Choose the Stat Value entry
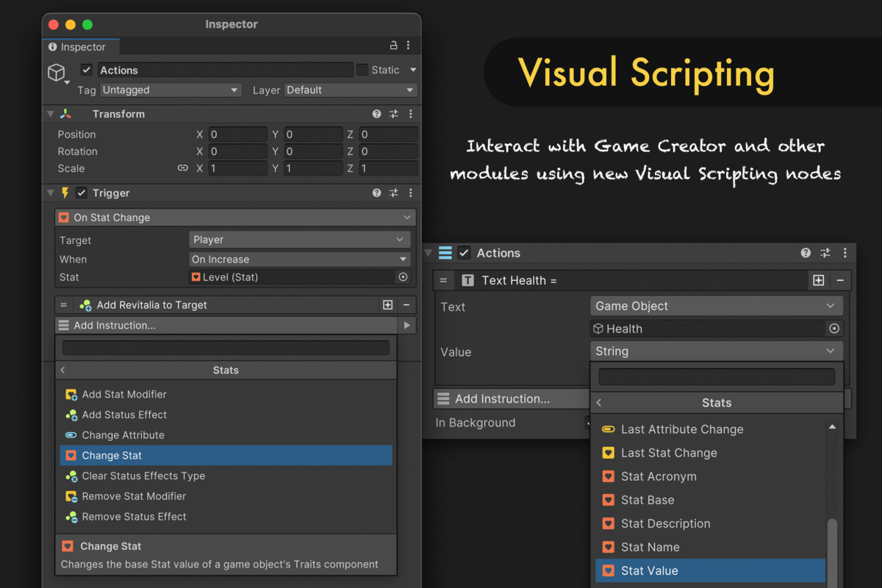 click(x=710, y=570)
